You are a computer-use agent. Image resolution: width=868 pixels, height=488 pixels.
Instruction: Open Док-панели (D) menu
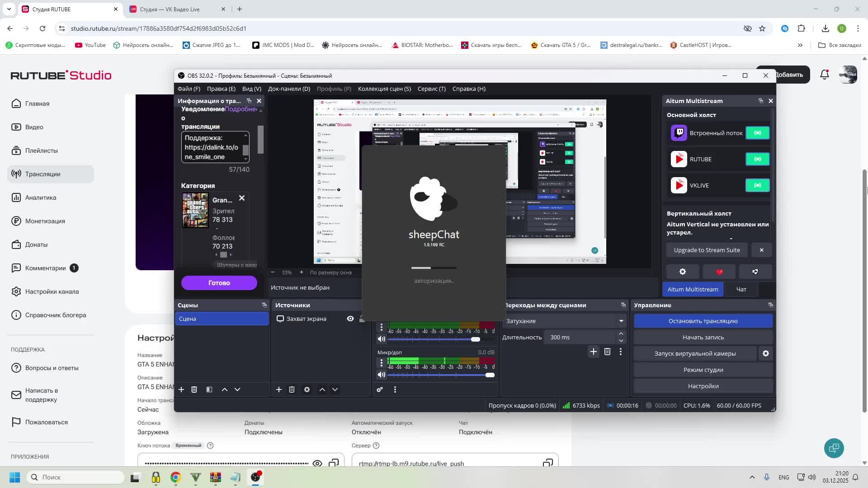289,89
